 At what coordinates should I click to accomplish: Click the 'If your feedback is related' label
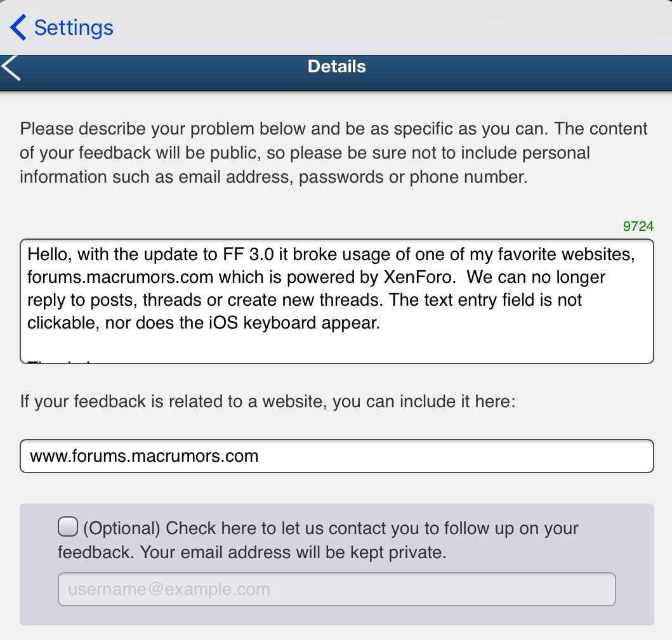coord(267,401)
